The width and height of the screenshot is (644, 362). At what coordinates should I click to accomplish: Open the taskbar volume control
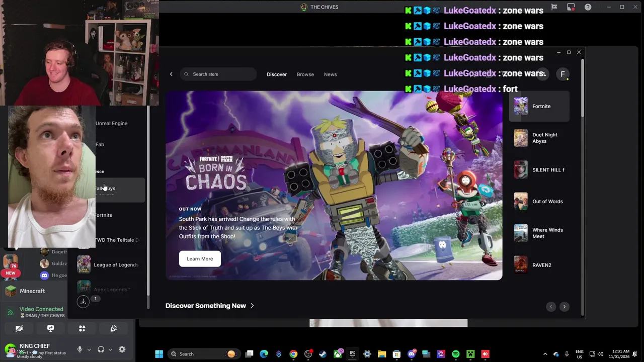[600, 354]
